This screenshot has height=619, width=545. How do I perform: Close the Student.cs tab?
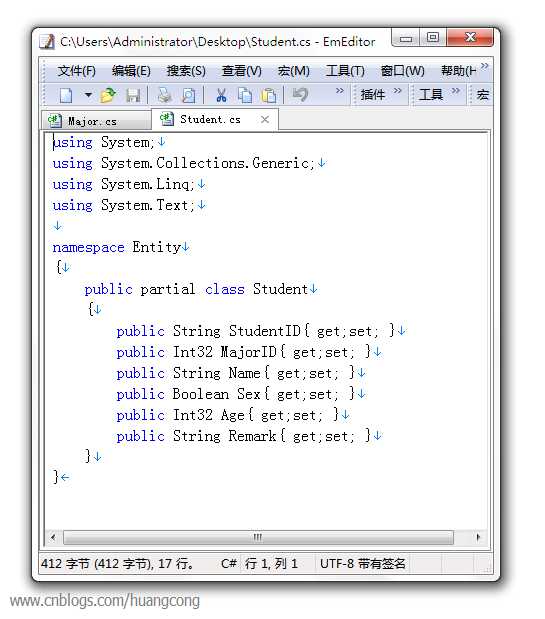point(265,119)
